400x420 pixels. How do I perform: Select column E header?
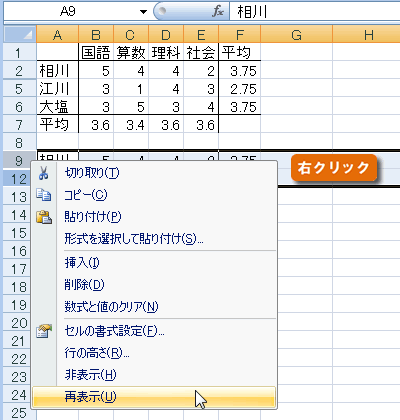coord(201,34)
